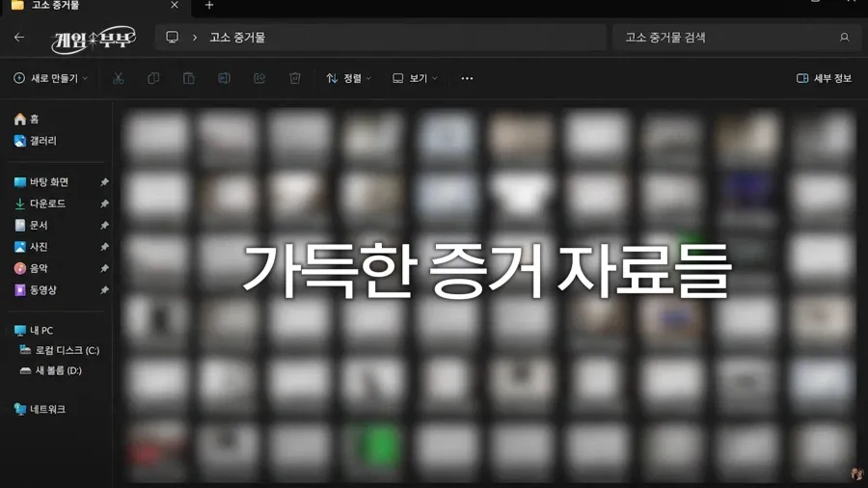Click the Rename icon in toolbar

[224, 78]
